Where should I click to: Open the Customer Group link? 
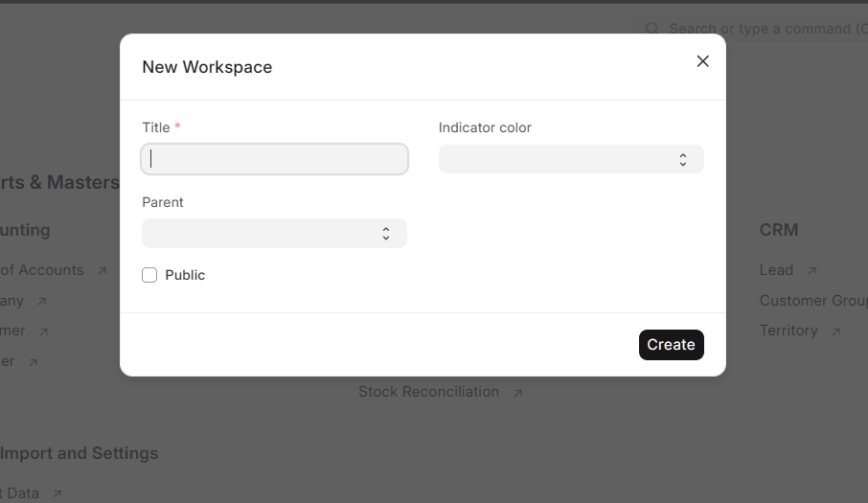[812, 301]
